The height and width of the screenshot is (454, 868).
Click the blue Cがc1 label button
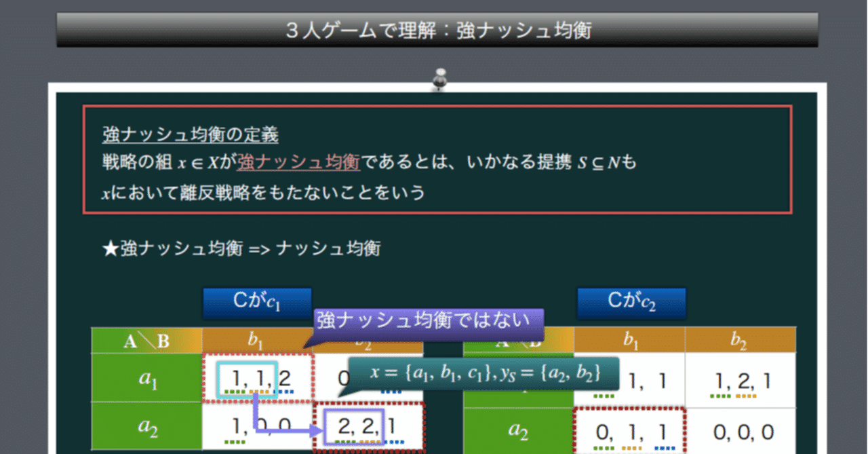pyautogui.click(x=257, y=303)
